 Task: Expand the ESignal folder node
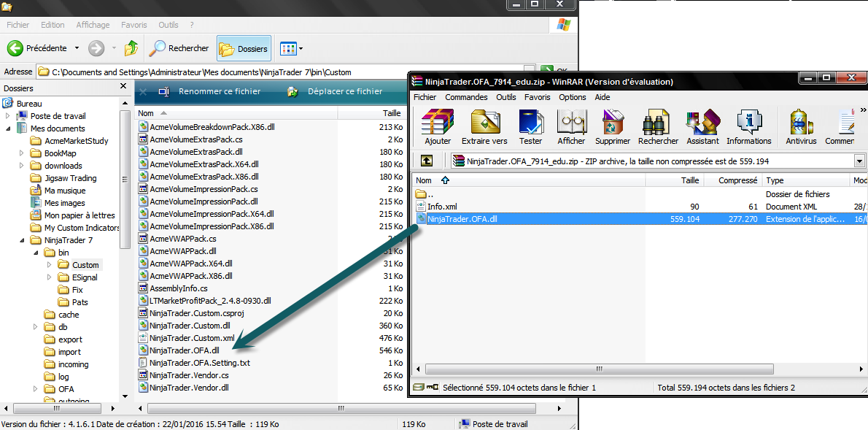click(50, 277)
